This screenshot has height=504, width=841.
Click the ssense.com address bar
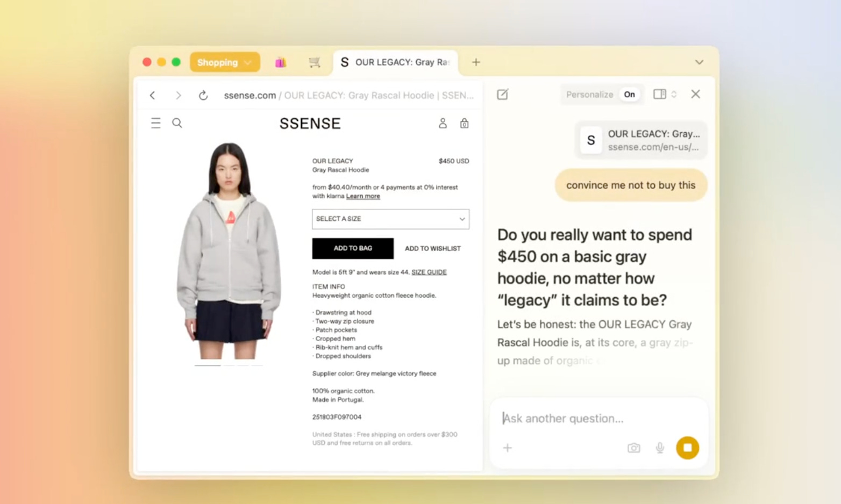click(x=348, y=95)
